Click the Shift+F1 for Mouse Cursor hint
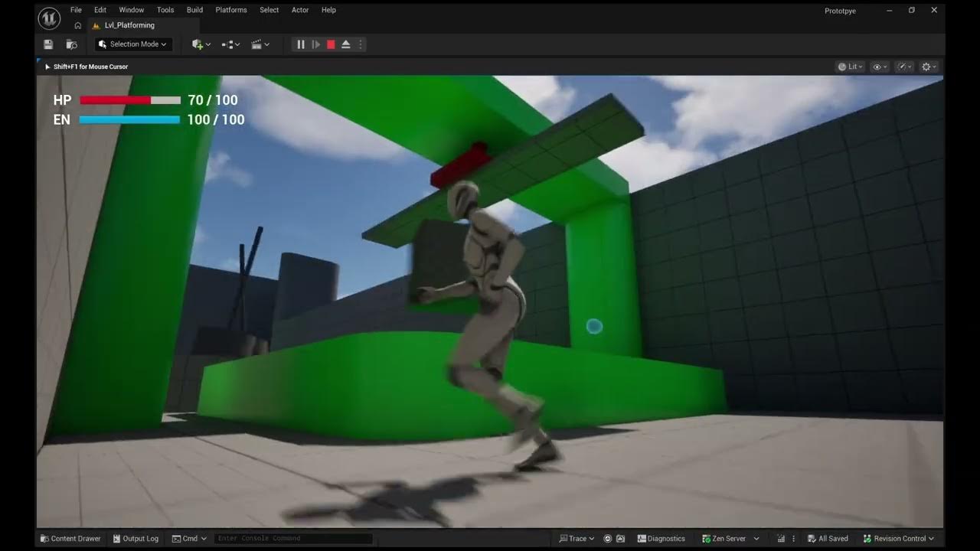The height and width of the screenshot is (551, 980). coord(87,67)
